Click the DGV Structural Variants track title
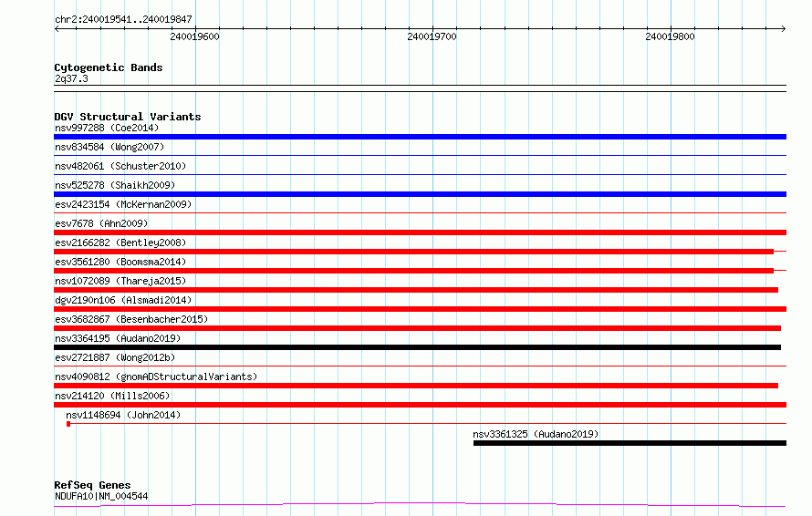Viewport: 812px width, 516px height. pyautogui.click(x=128, y=117)
